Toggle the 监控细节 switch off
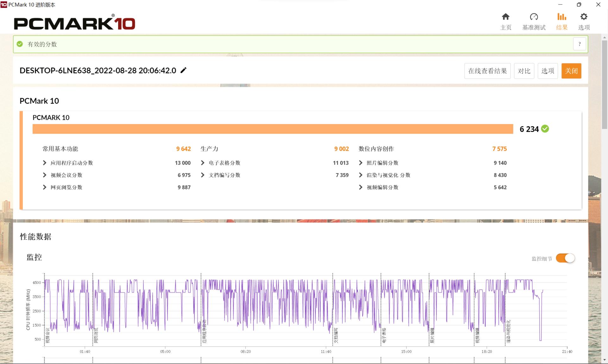608x364 pixels. coord(566,258)
